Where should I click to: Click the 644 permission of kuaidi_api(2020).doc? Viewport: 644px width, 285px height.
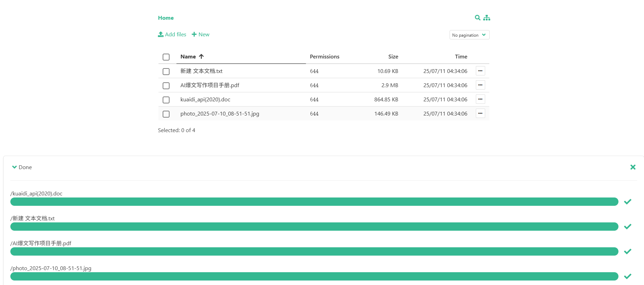point(314,100)
